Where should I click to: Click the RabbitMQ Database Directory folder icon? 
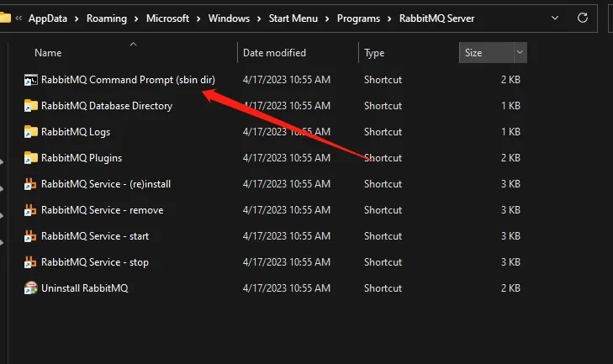pos(31,106)
